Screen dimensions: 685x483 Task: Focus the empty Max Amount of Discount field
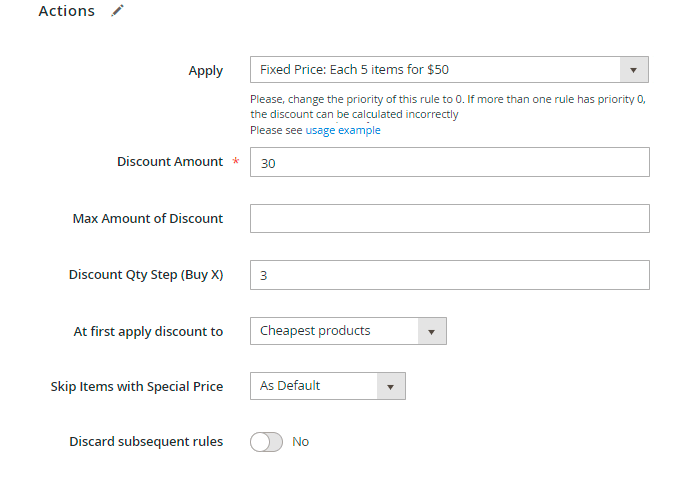click(x=449, y=219)
